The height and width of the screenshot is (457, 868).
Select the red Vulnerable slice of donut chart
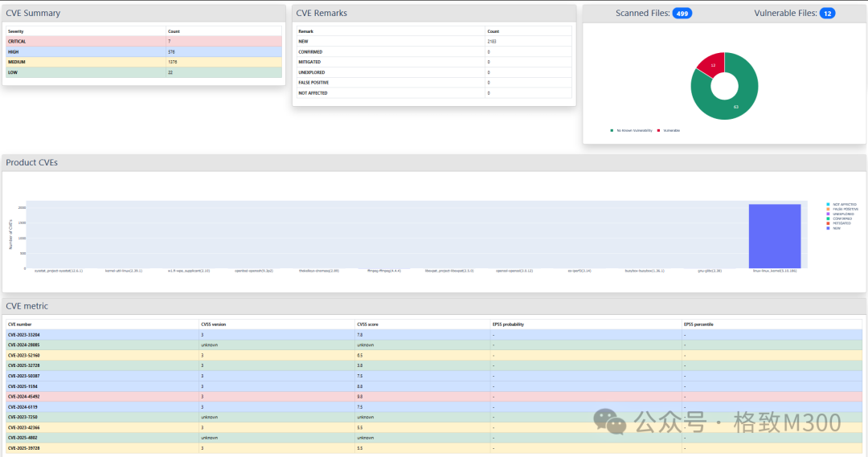point(712,65)
